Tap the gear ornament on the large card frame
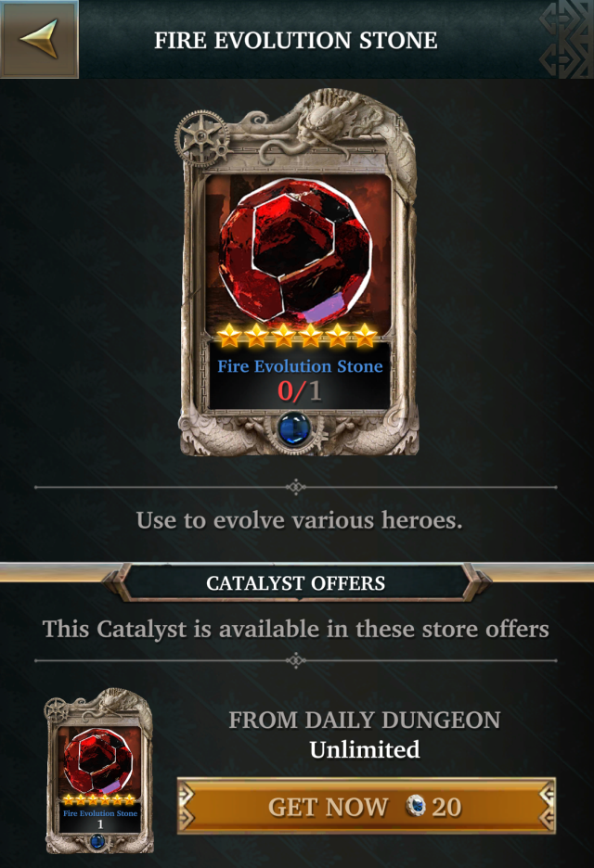Viewport: 594px width, 868px height. [x=203, y=138]
